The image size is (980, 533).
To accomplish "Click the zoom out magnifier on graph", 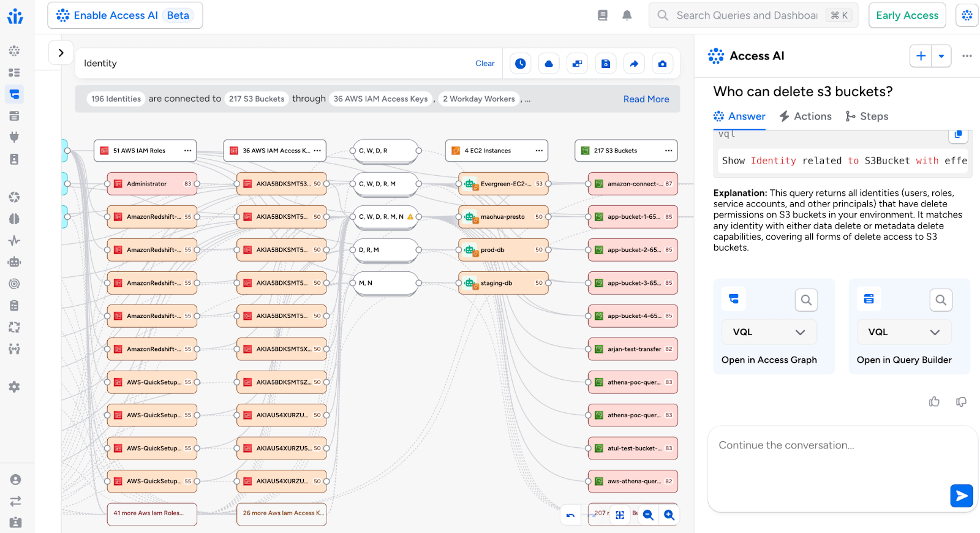I will [x=648, y=515].
